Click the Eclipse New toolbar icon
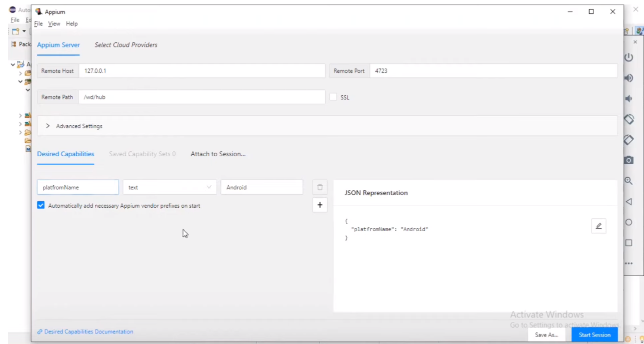The width and height of the screenshot is (644, 344). tap(16, 31)
